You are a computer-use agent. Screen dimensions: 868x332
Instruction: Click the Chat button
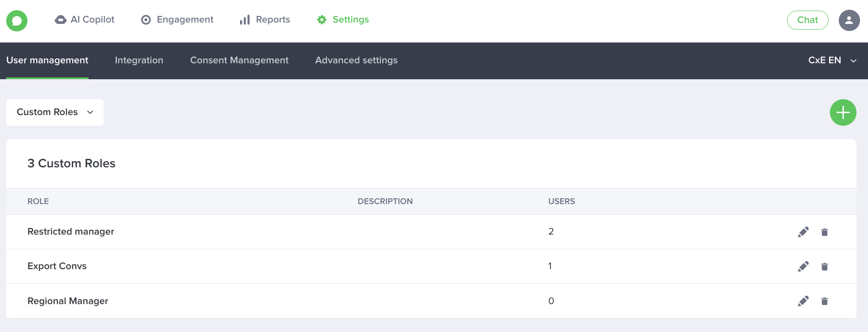(x=807, y=20)
